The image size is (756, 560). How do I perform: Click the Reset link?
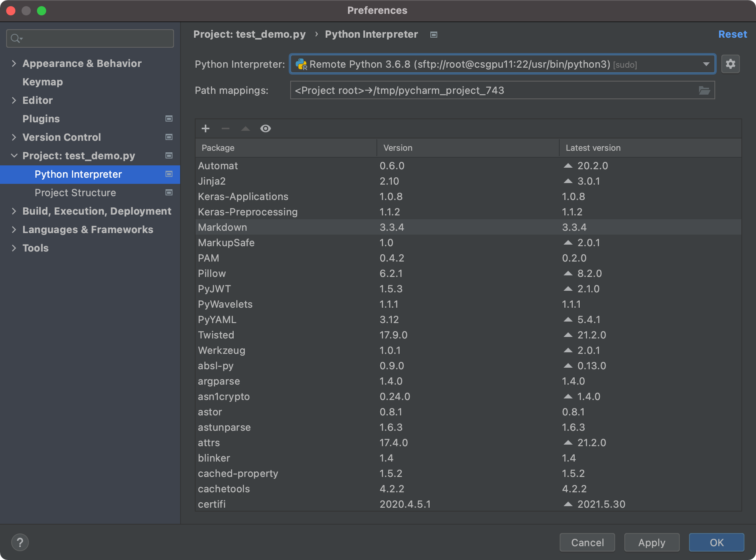[x=733, y=34]
